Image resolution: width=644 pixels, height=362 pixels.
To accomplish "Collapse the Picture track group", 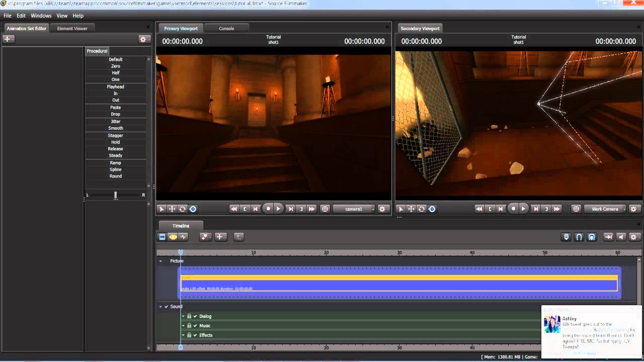I will pos(160,261).
